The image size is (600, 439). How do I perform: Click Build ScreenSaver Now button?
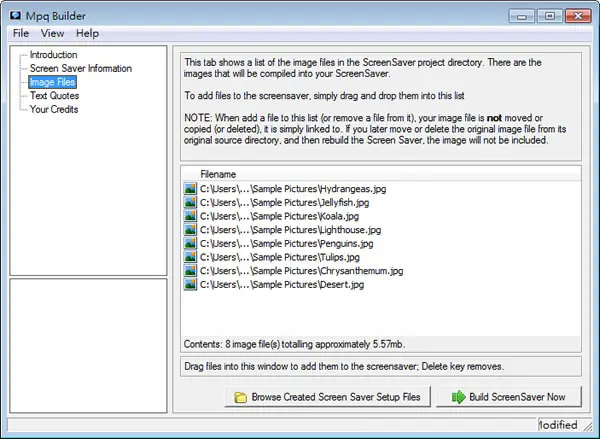click(509, 397)
